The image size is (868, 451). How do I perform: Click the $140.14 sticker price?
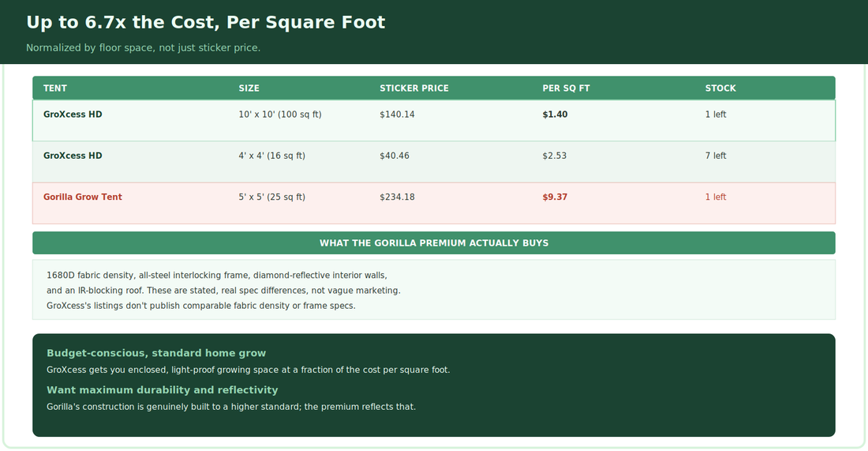click(x=397, y=115)
